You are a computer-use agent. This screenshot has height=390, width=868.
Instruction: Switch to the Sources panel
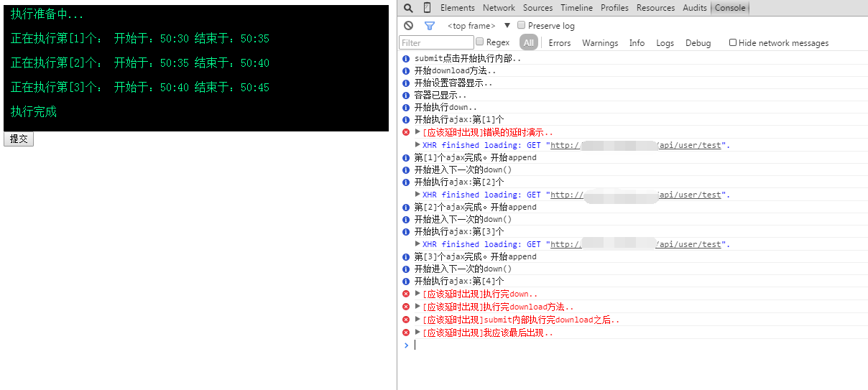click(x=537, y=8)
